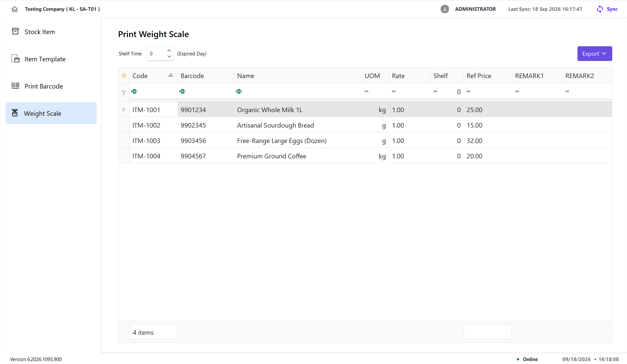Sort by the Barcode column header
The image size is (627, 364).
206,76
